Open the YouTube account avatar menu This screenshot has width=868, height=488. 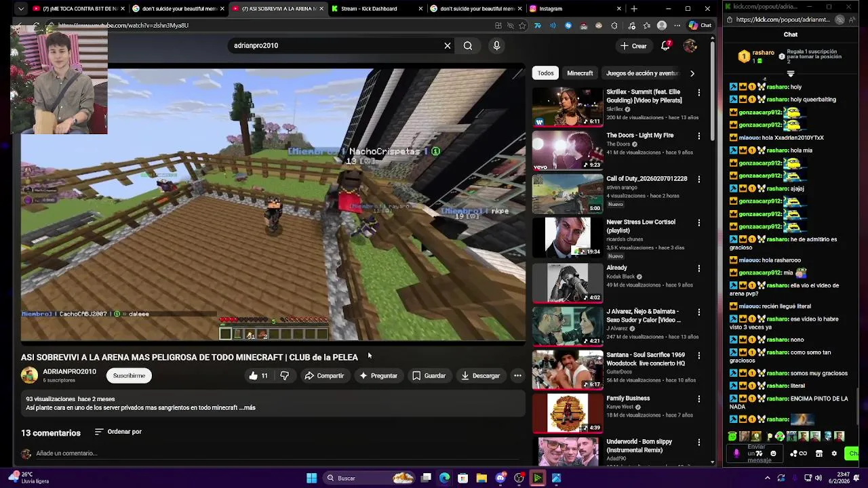click(x=690, y=45)
